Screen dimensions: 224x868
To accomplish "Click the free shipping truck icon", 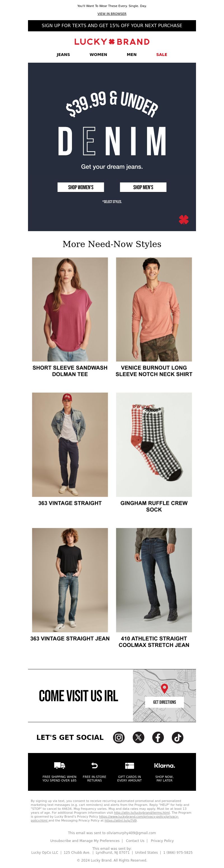I will pos(59,766).
